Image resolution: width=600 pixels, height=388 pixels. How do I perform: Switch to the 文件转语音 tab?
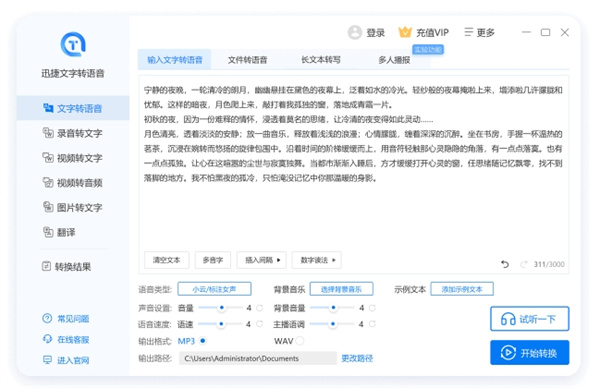pos(248,60)
